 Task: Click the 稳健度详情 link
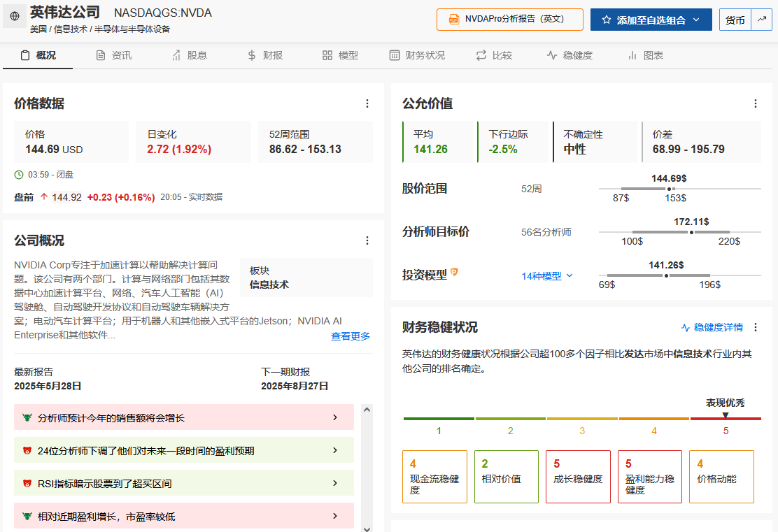point(712,327)
